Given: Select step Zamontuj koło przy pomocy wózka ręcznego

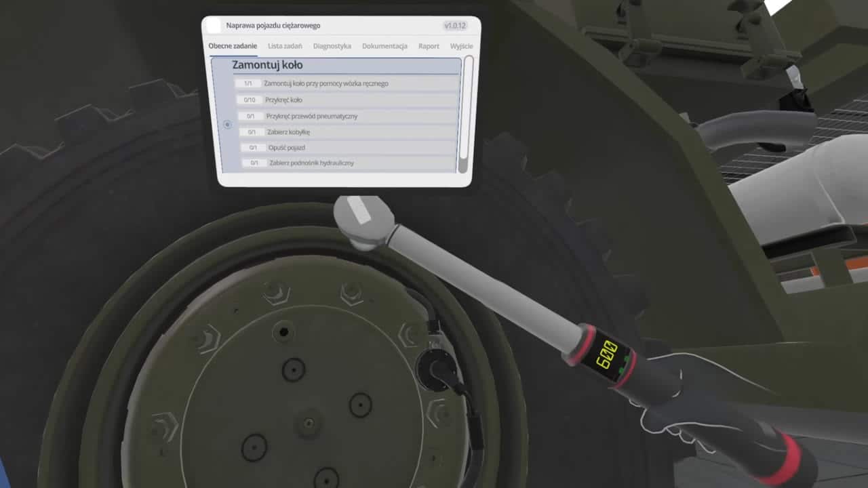Looking at the screenshot, I should coord(347,83).
